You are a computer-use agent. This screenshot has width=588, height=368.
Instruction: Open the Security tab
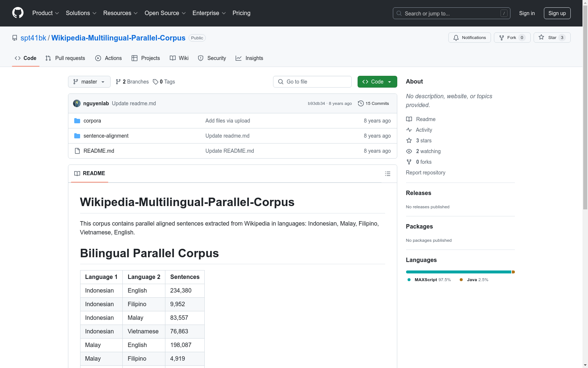click(212, 58)
